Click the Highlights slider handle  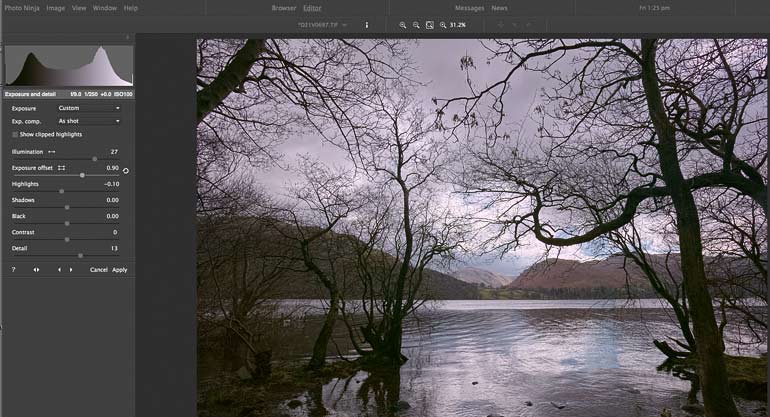click(x=61, y=191)
